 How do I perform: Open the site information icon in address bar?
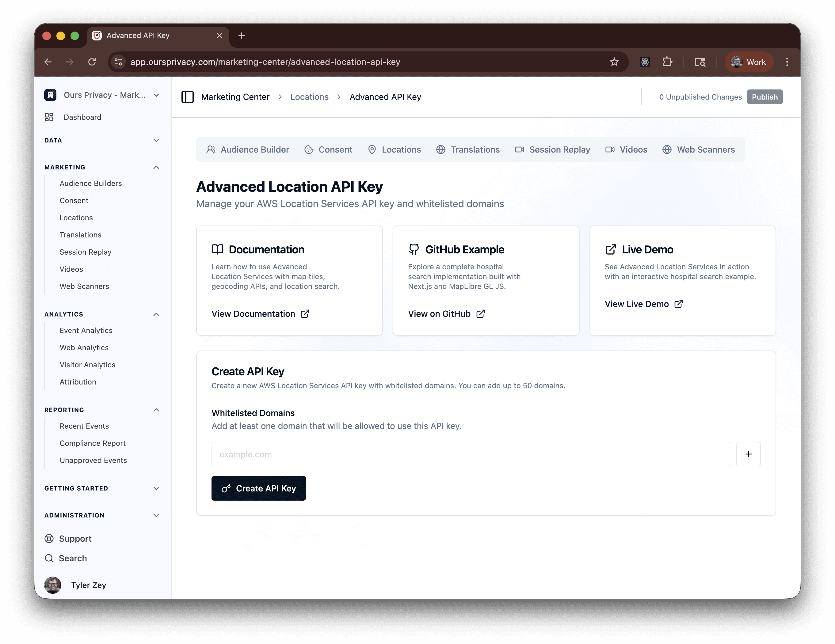[119, 62]
